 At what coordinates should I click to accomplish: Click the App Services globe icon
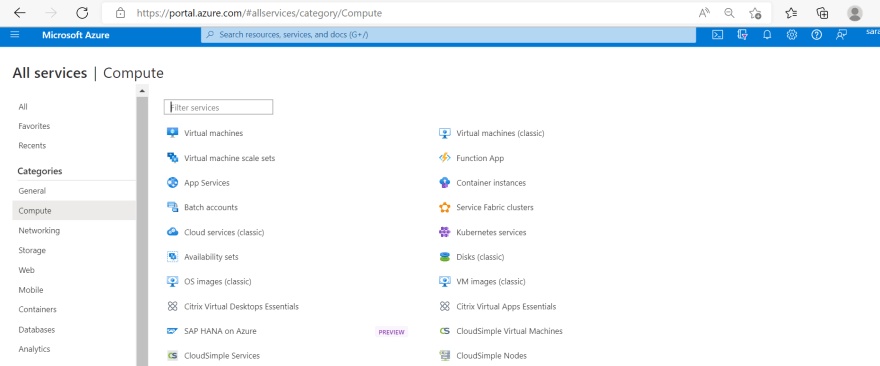[172, 182]
